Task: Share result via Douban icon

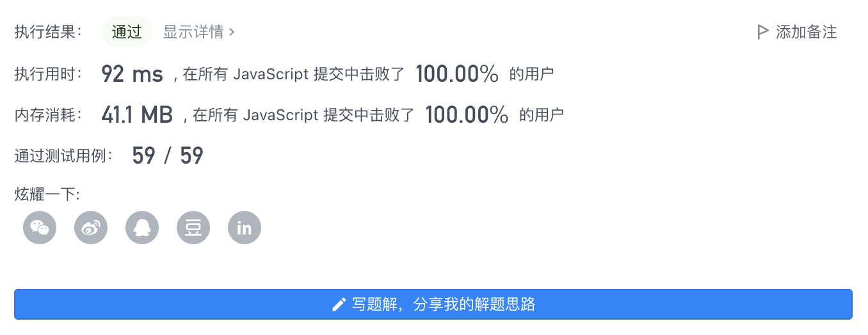Action: tap(193, 228)
